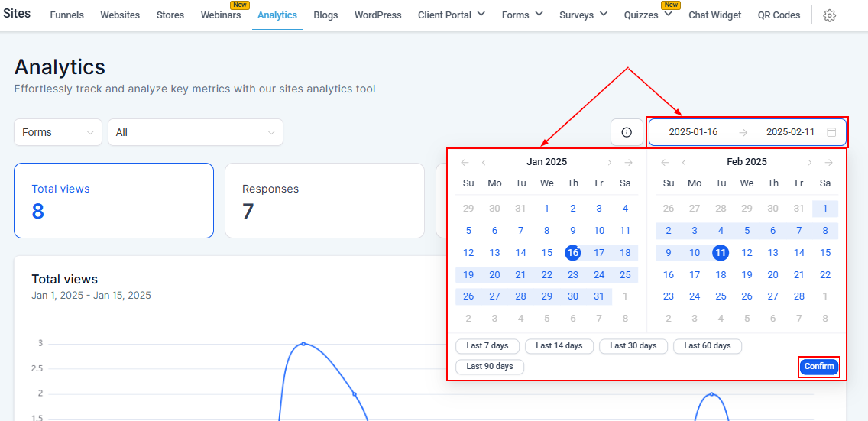Viewport: 868px width, 421px height.
Task: Click the calendar icon in date range field
Action: 831,132
